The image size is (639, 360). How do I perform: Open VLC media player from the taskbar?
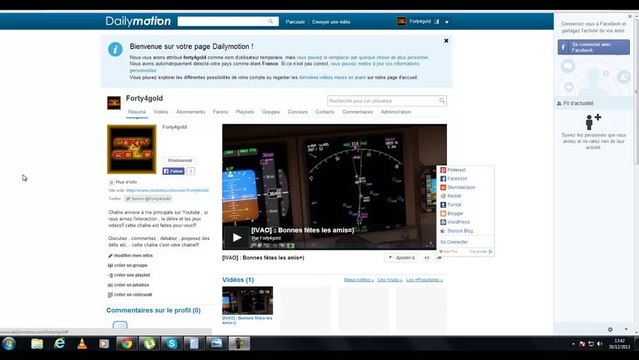point(82,344)
